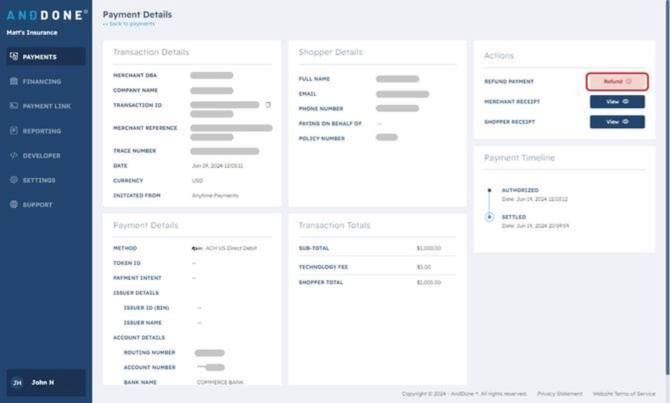Click the Reporting icon in sidebar
Screen dimensions: 670x403
(x=14, y=130)
